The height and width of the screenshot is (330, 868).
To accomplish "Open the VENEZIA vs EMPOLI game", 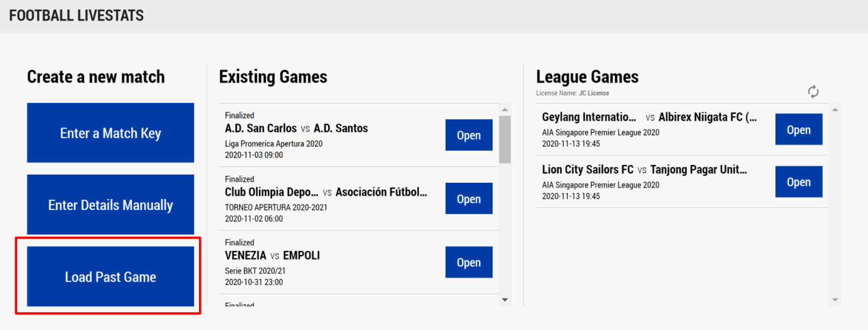I will click(469, 262).
